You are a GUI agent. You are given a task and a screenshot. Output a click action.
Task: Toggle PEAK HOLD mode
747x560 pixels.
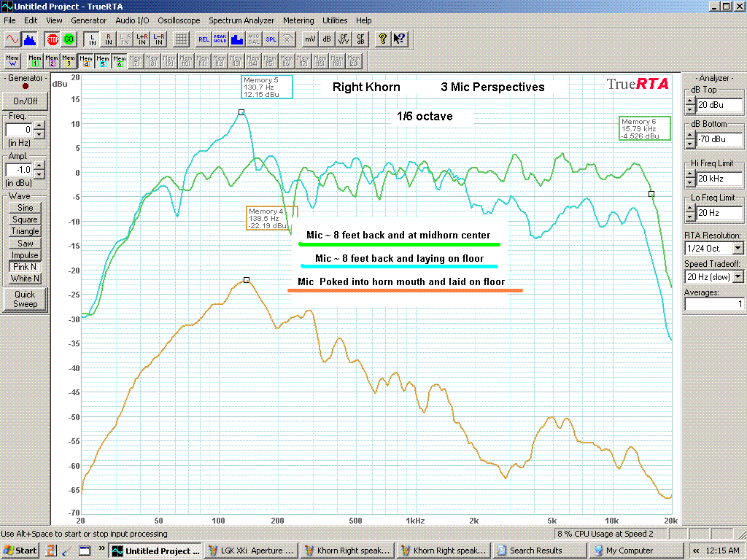tap(220, 39)
